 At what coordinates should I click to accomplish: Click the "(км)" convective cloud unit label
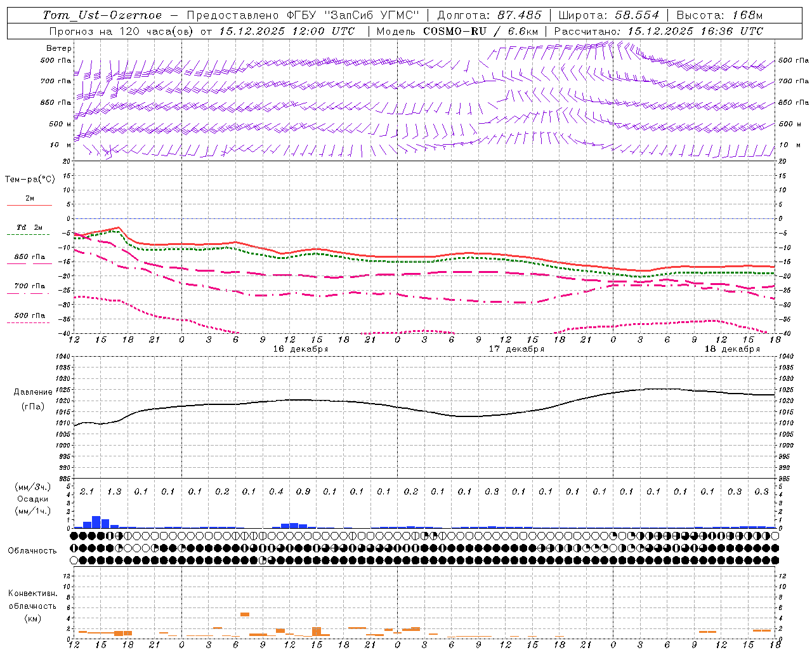32,618
